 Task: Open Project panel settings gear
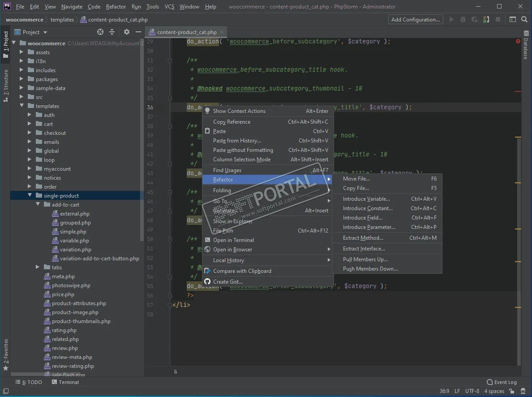click(127, 32)
